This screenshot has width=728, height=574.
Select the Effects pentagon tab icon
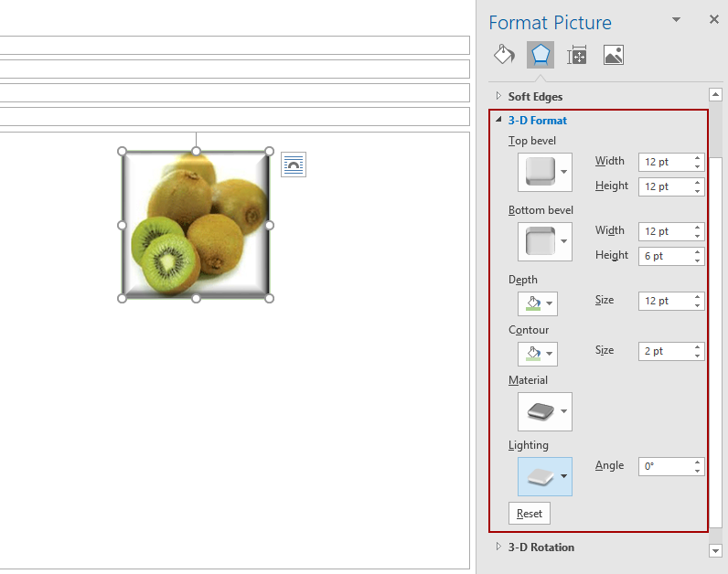pos(540,55)
